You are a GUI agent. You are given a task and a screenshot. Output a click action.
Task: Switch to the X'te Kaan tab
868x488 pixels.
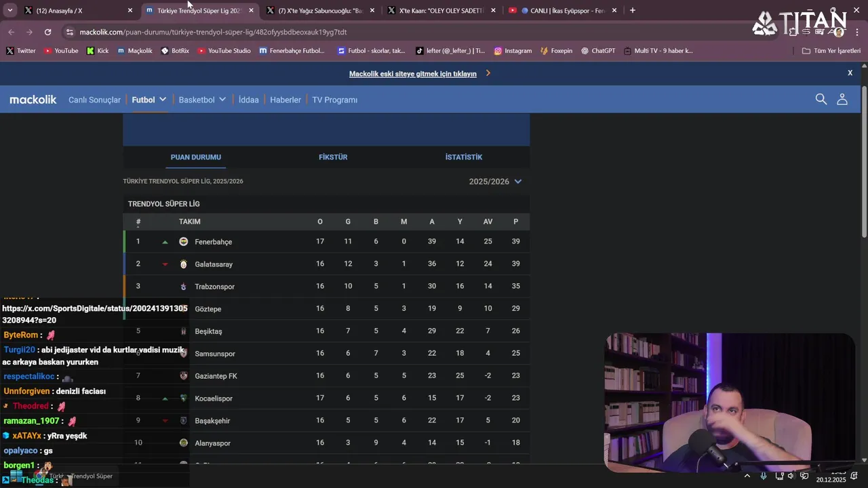pyautogui.click(x=441, y=10)
